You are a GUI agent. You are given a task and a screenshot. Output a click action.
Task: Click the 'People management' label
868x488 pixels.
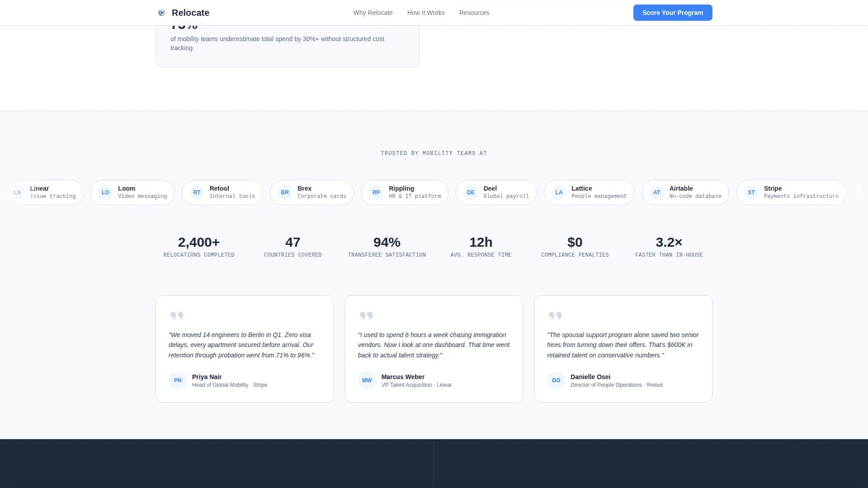[599, 196]
